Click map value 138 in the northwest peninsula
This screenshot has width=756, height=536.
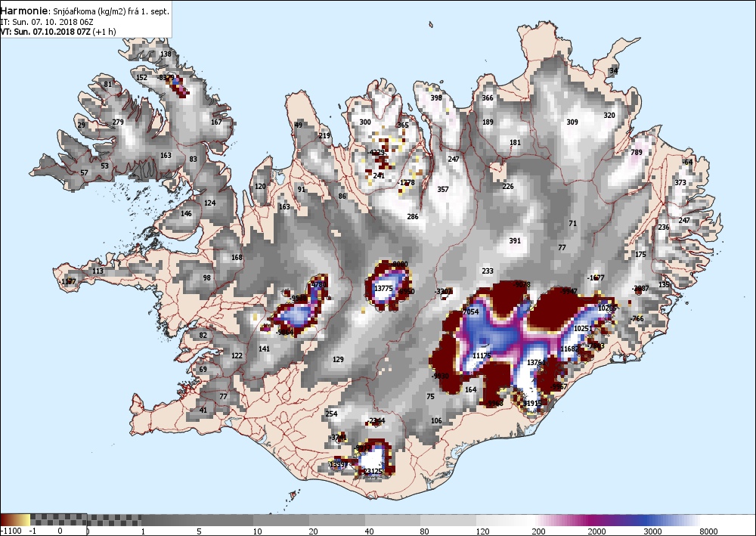click(166, 54)
